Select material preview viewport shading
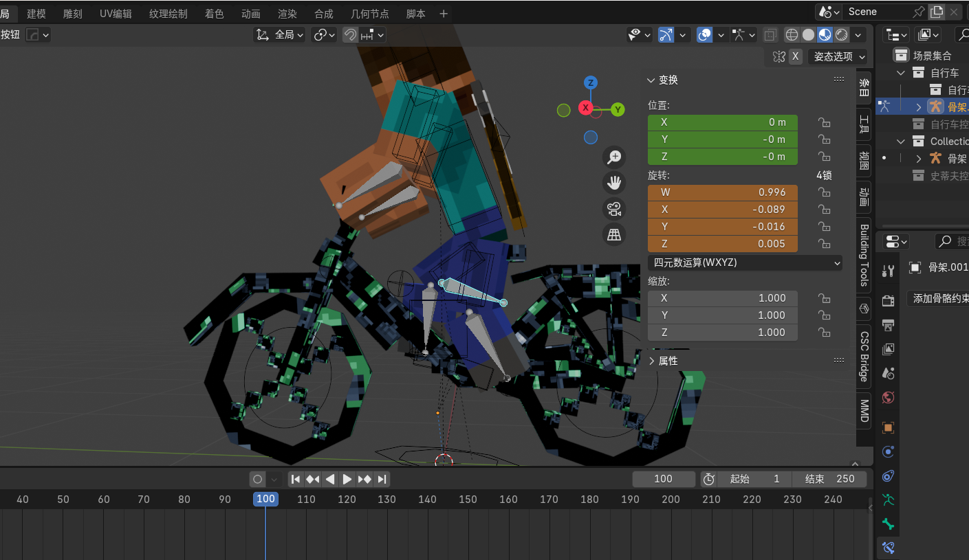This screenshot has width=969, height=560. coord(825,34)
